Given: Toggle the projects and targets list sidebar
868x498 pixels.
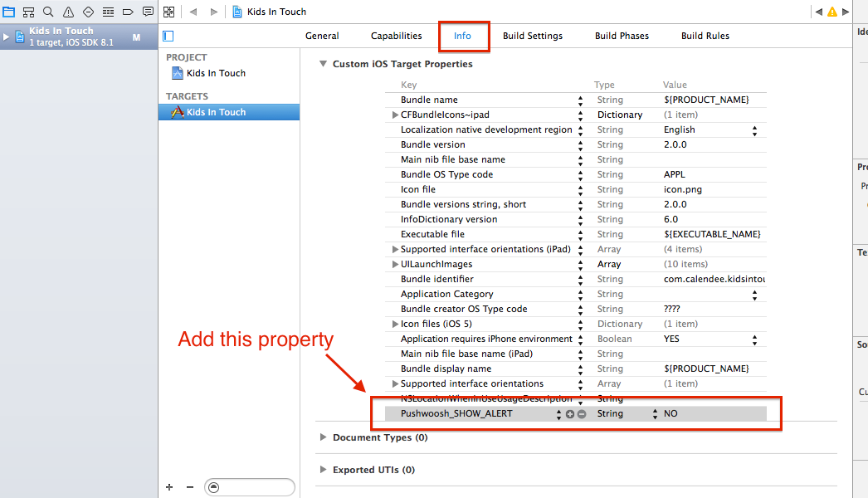Looking at the screenshot, I should pos(168,36).
